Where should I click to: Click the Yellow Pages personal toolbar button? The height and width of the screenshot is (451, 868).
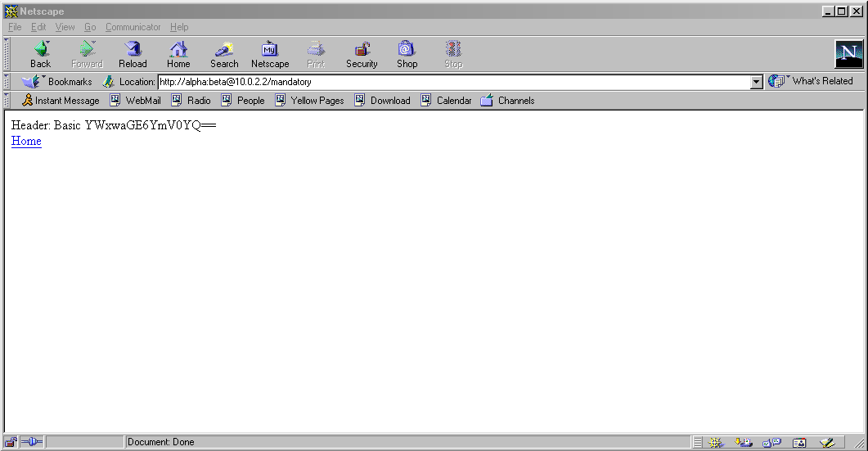pyautogui.click(x=309, y=101)
